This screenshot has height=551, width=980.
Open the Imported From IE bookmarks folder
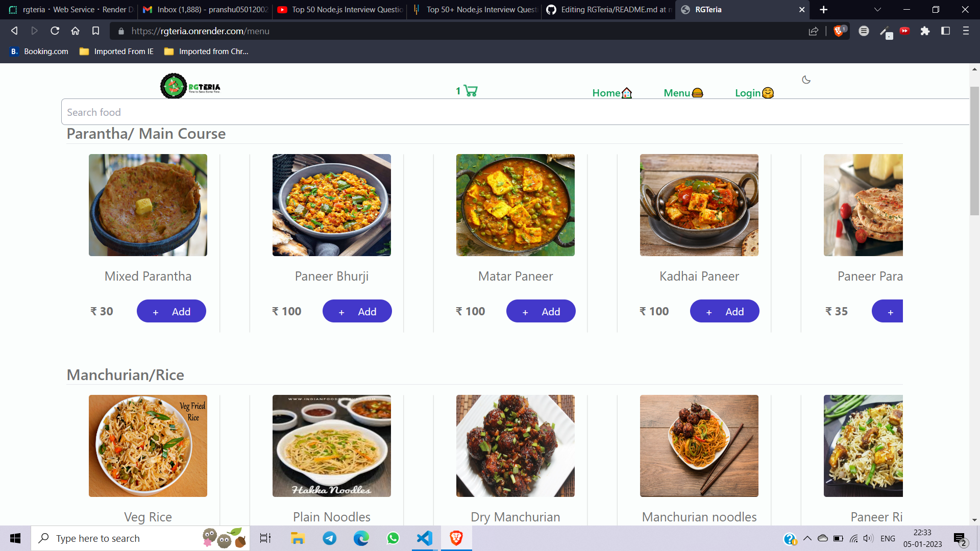(x=116, y=51)
